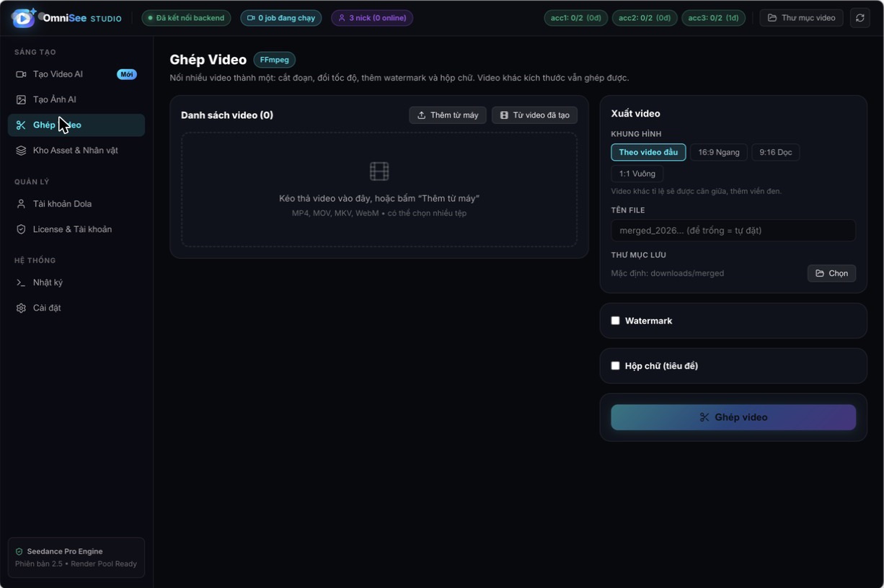Click the camera icon beside Tạo Video AI
Viewport: 884px width, 588px height.
coord(21,74)
